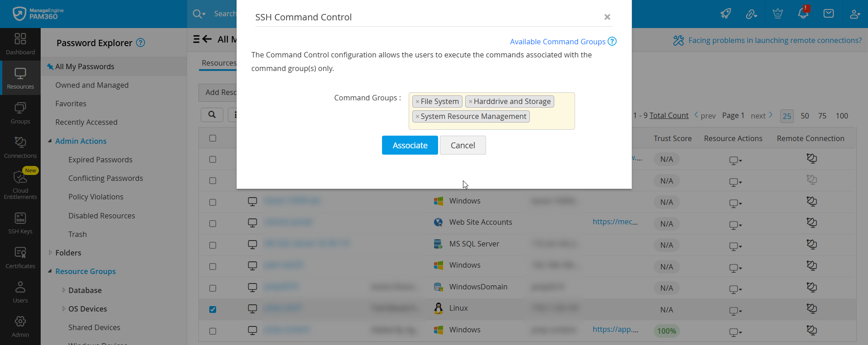Viewport: 868px width, 345px height.
Task: Open the mail envelope icon
Action: coord(829,14)
